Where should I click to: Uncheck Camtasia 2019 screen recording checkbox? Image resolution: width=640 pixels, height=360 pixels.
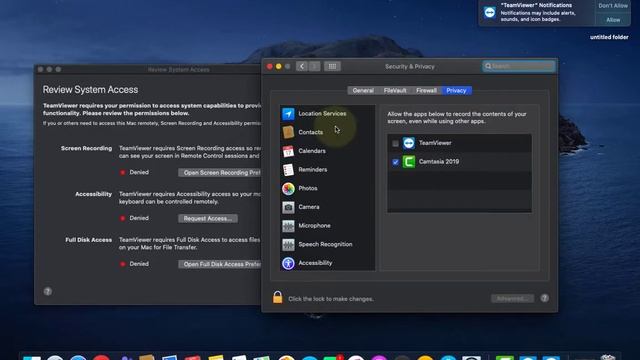(x=395, y=162)
